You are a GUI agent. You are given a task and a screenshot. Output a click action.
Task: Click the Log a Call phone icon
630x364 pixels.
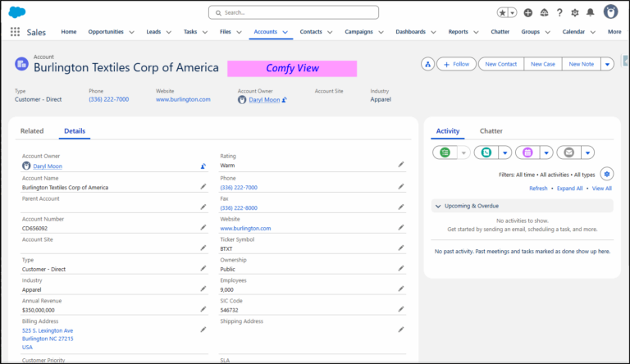click(x=486, y=152)
